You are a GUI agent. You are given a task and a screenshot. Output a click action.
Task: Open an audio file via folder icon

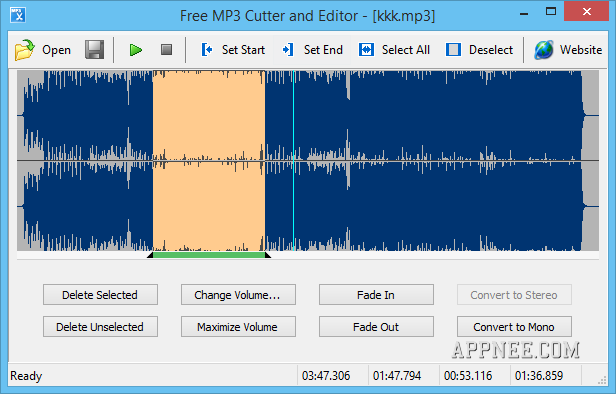[24, 50]
